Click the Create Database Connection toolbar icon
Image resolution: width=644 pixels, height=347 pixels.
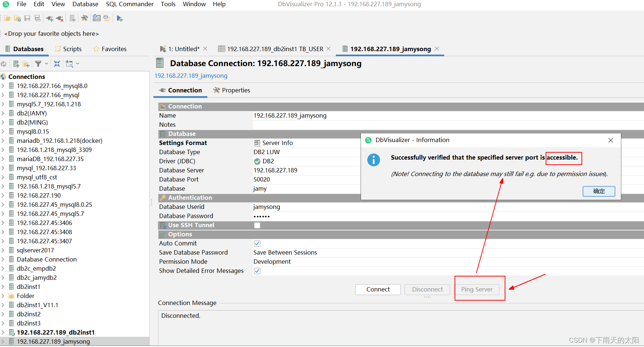[72, 18]
